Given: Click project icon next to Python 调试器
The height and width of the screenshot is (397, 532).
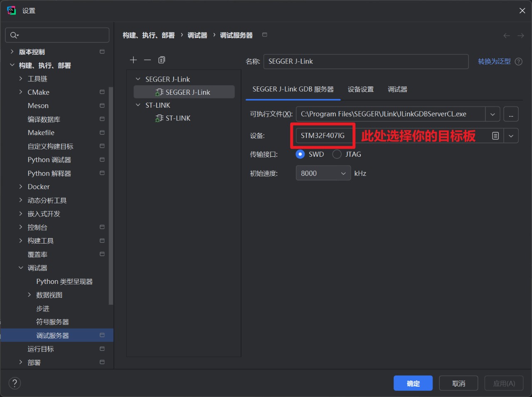Looking at the screenshot, I should click(x=102, y=160).
